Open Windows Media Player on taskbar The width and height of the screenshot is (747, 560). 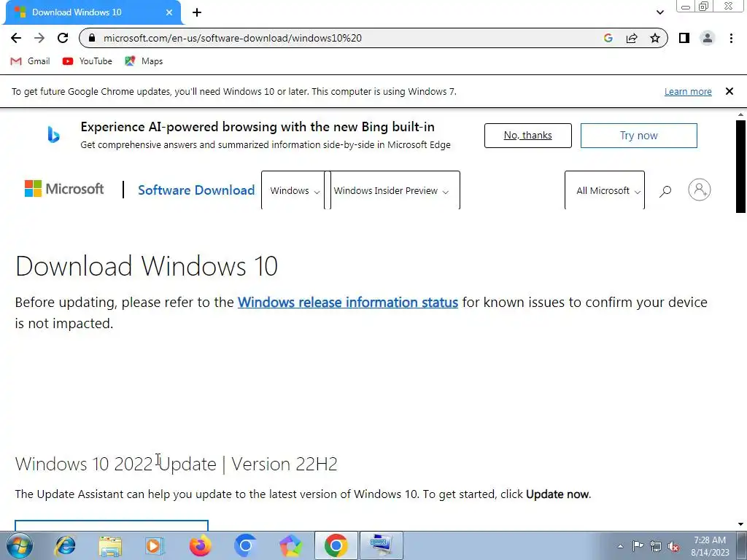click(x=155, y=545)
